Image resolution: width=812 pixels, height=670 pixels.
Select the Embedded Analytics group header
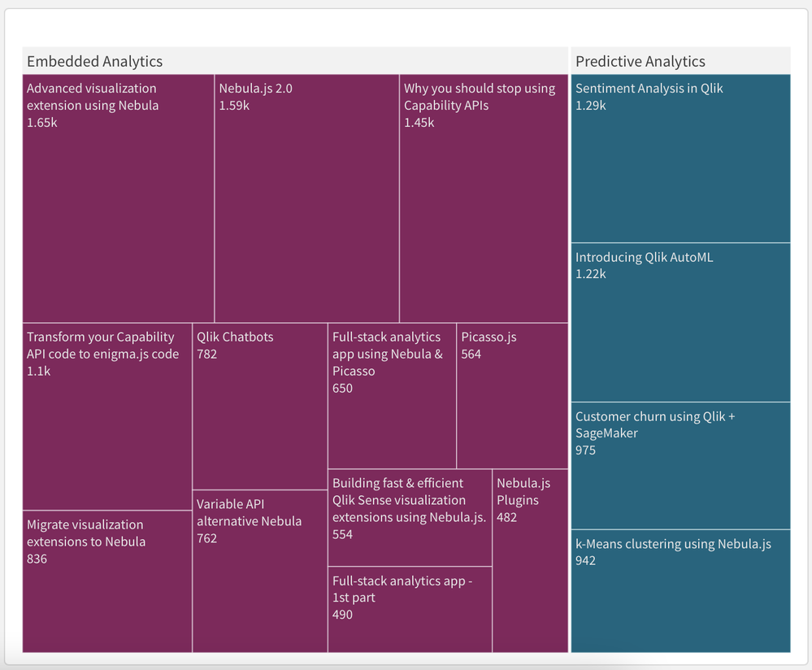click(295, 61)
